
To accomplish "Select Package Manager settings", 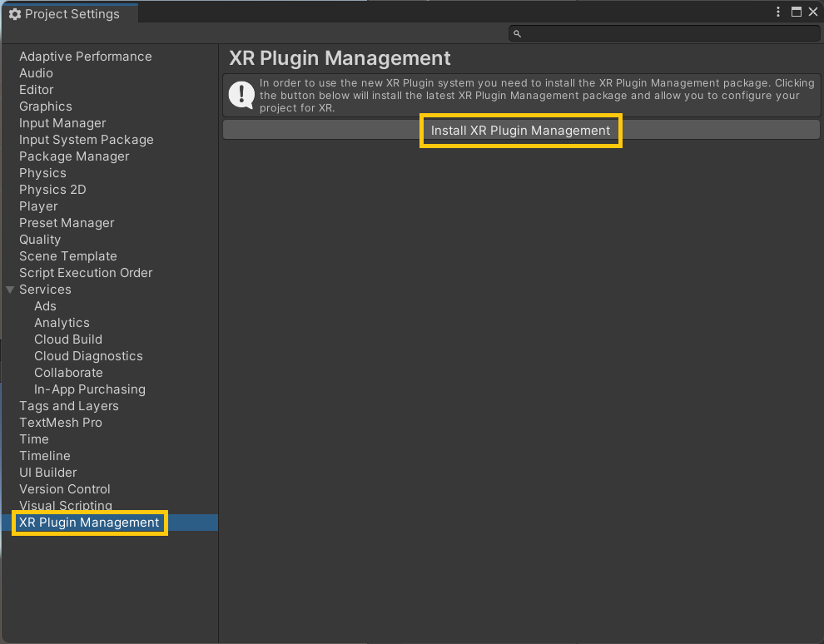I will pyautogui.click(x=74, y=156).
